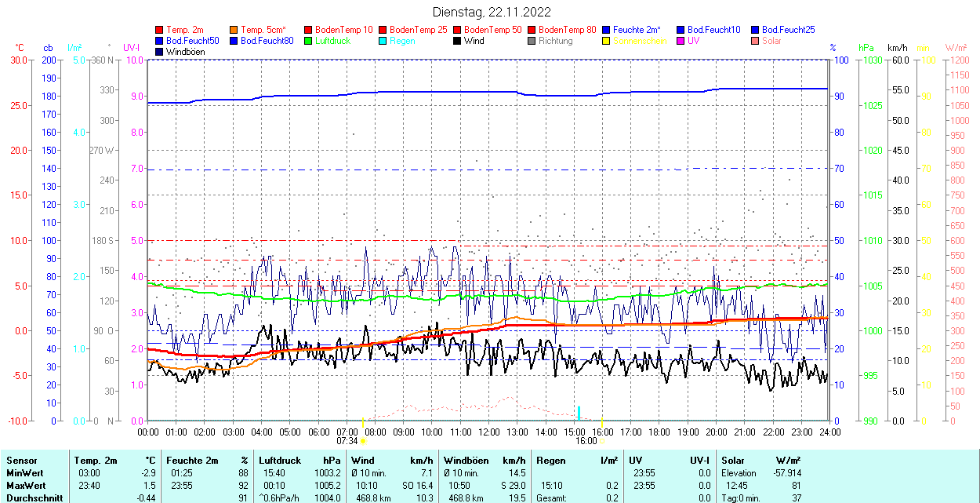Click the Sensor header in statistics table
The height and width of the screenshot is (503, 980).
21,461
